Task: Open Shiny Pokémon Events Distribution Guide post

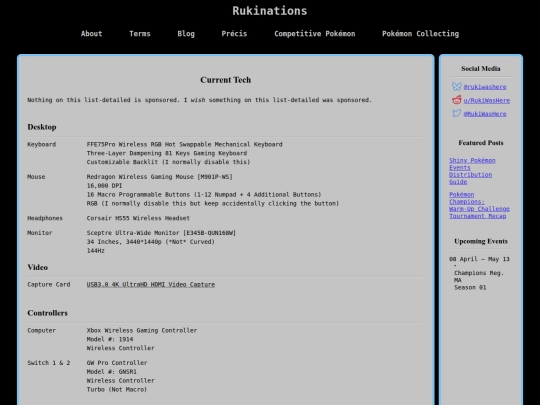Action: [472, 171]
